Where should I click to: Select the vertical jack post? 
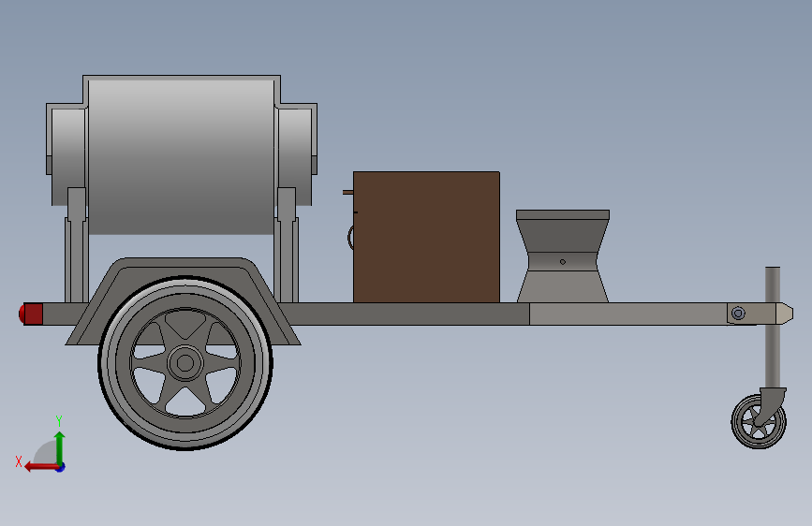(772, 328)
